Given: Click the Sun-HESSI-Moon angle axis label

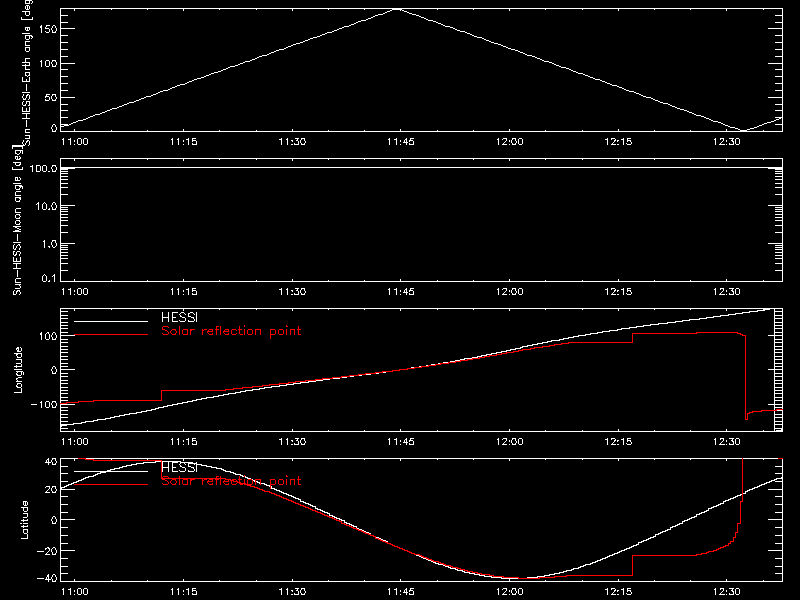Looking at the screenshot, I should (x=17, y=220).
